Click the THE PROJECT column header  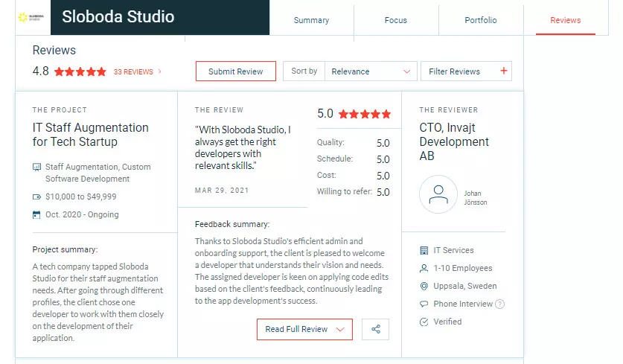(60, 110)
